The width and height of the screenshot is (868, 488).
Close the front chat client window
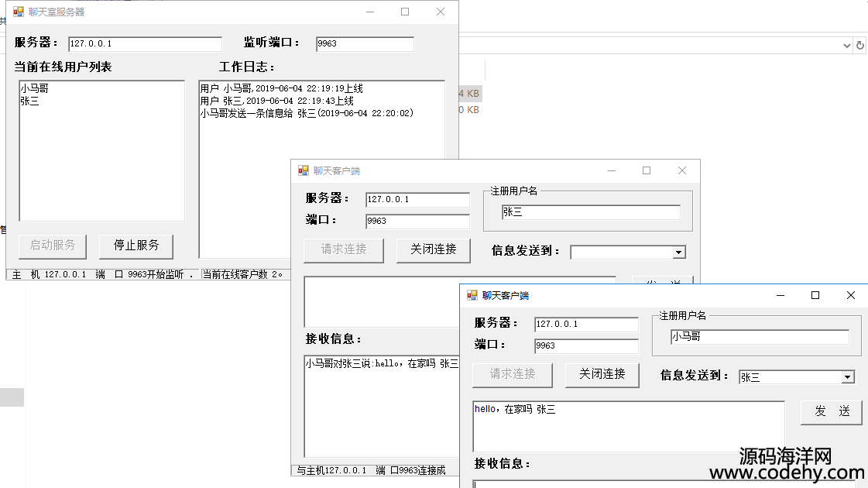click(x=850, y=296)
